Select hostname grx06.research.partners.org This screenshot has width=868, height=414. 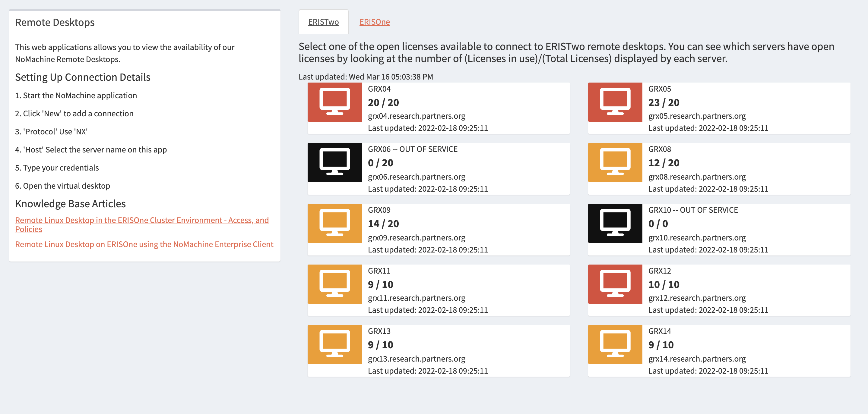[417, 177]
